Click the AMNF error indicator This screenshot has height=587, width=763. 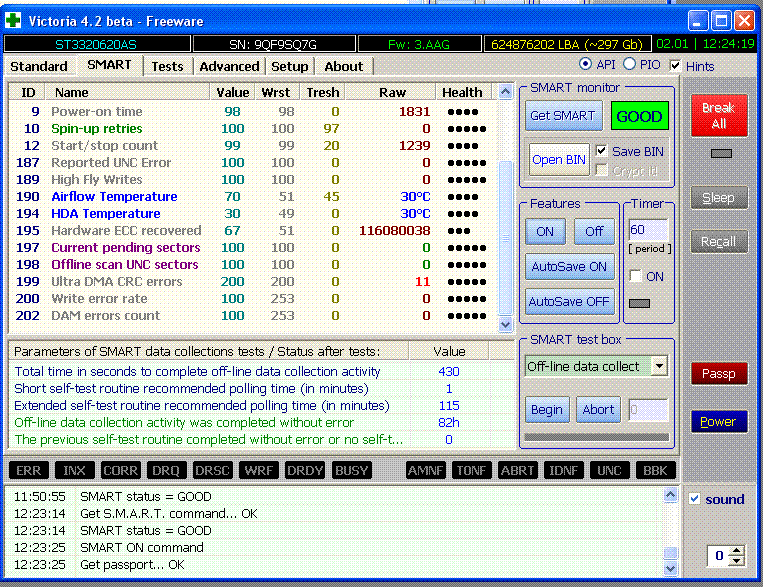coord(426,471)
